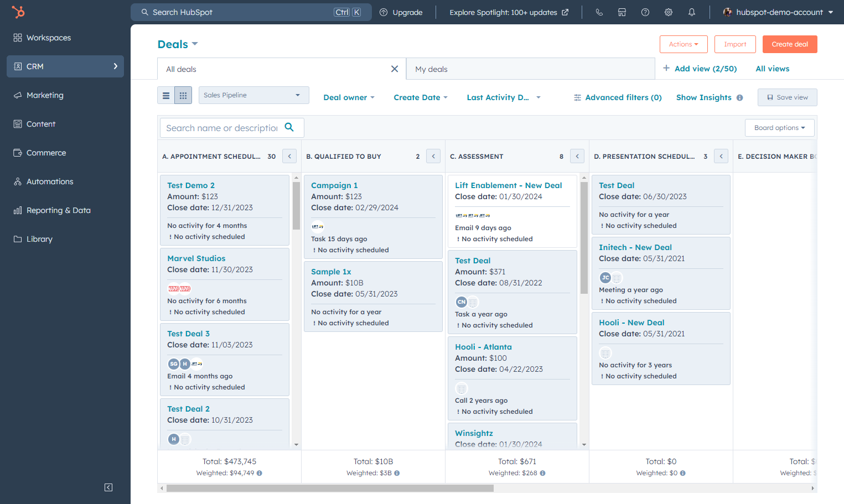Open the CRM navigation menu

coord(65,66)
